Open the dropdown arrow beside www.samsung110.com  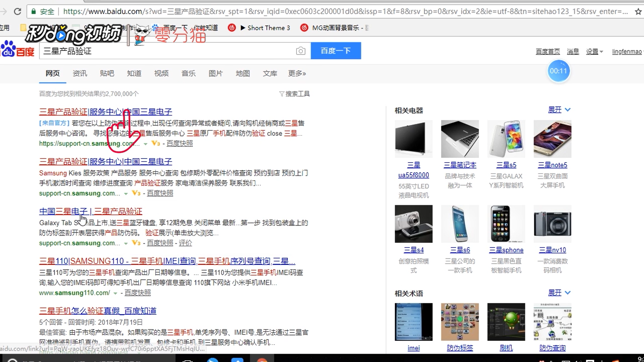pos(115,293)
